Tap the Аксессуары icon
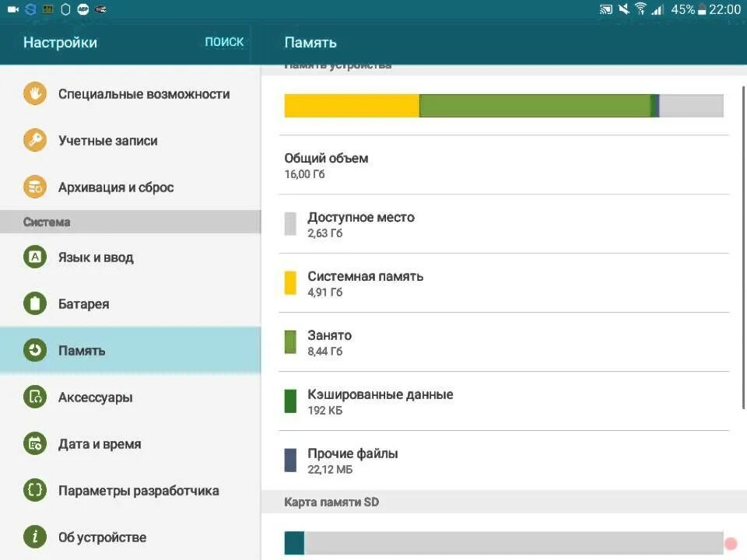Viewport: 747px width, 560px height. click(35, 397)
